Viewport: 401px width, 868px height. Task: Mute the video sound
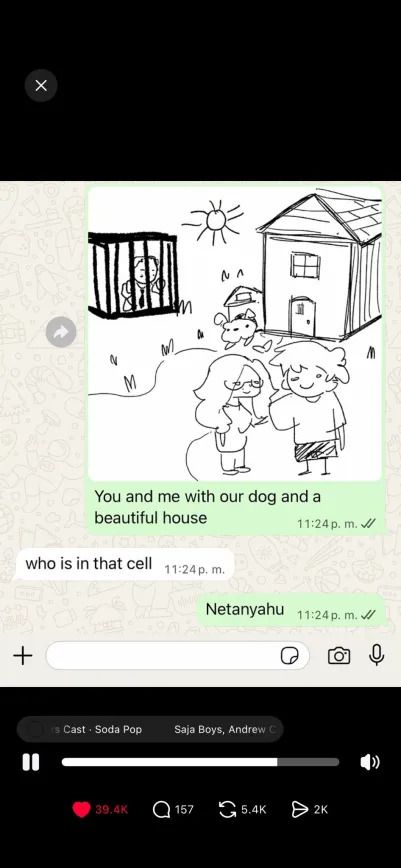tap(370, 762)
